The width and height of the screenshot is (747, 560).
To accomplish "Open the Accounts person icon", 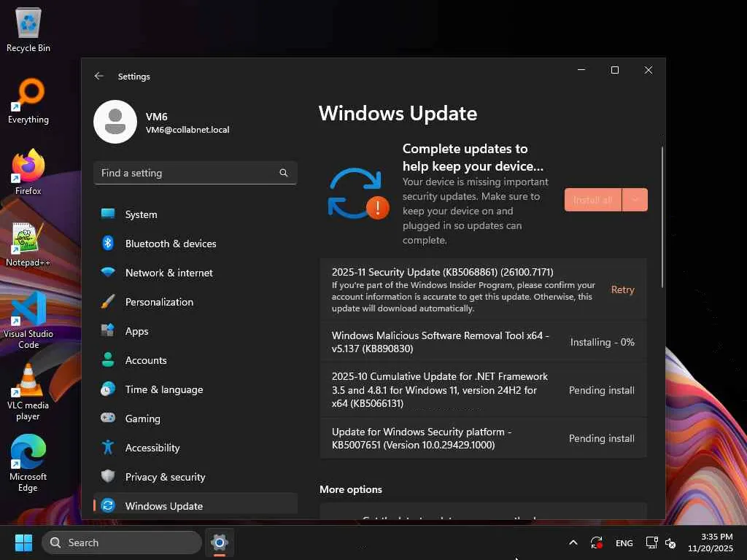I will tap(108, 360).
